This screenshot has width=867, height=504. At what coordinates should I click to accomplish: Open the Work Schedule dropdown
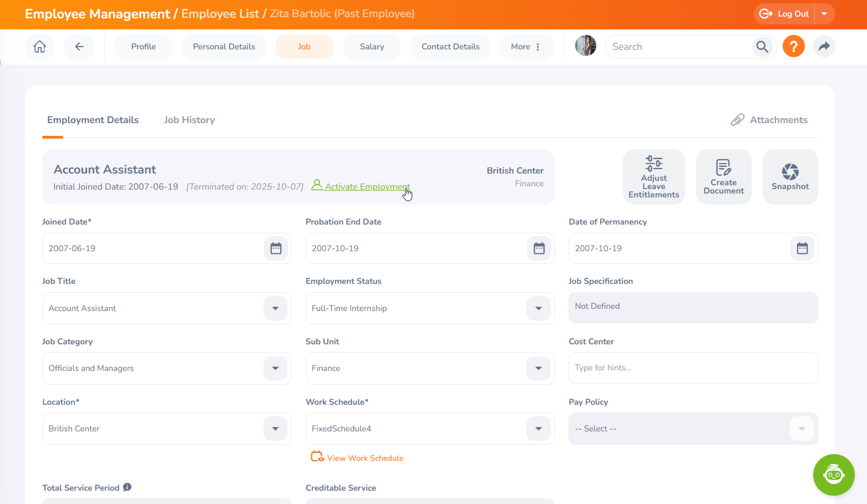coord(538,429)
